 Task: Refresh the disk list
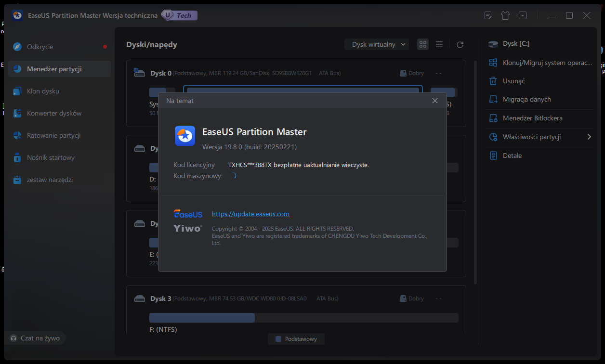click(460, 44)
